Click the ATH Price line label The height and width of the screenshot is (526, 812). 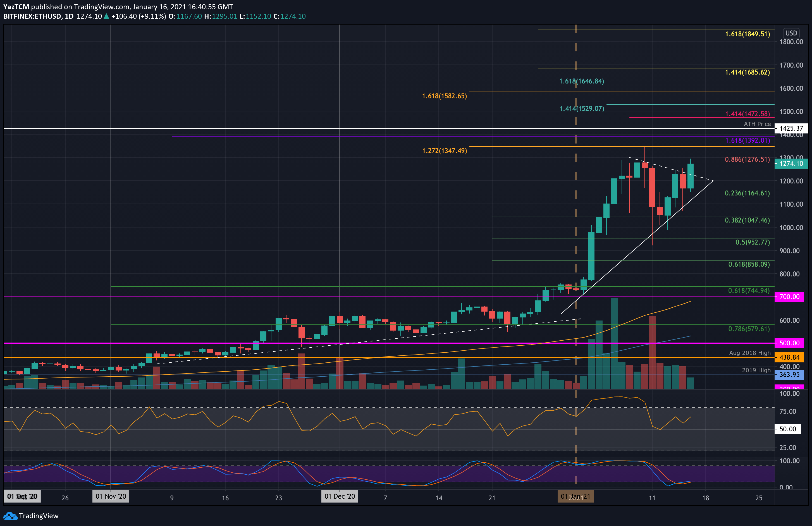757,124
